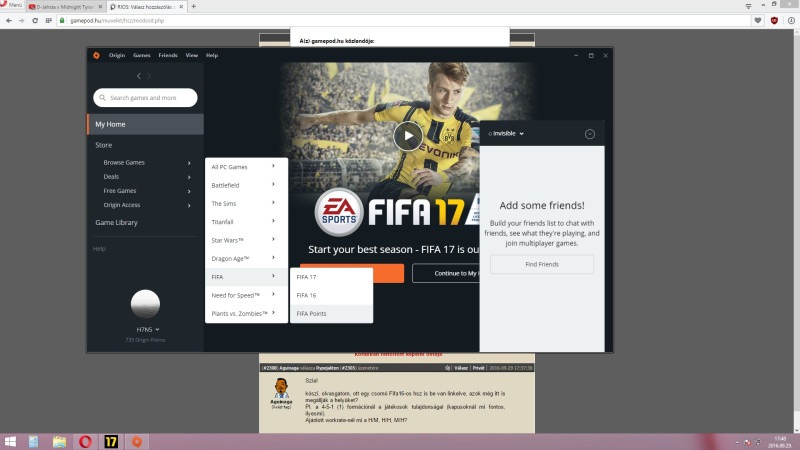Open the Windows Start button
Viewport: 800px width, 450px height.
(10, 441)
